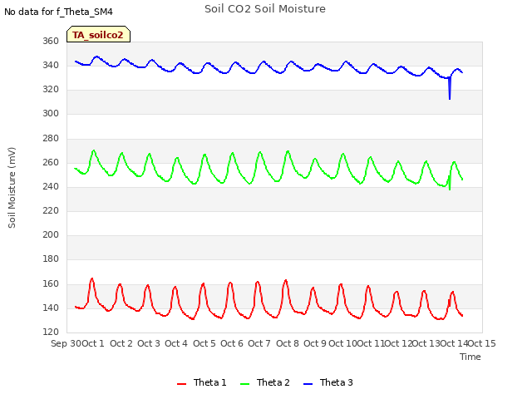Click the 260 y-axis tick label
The width and height of the screenshot is (532, 399).
[51, 163]
